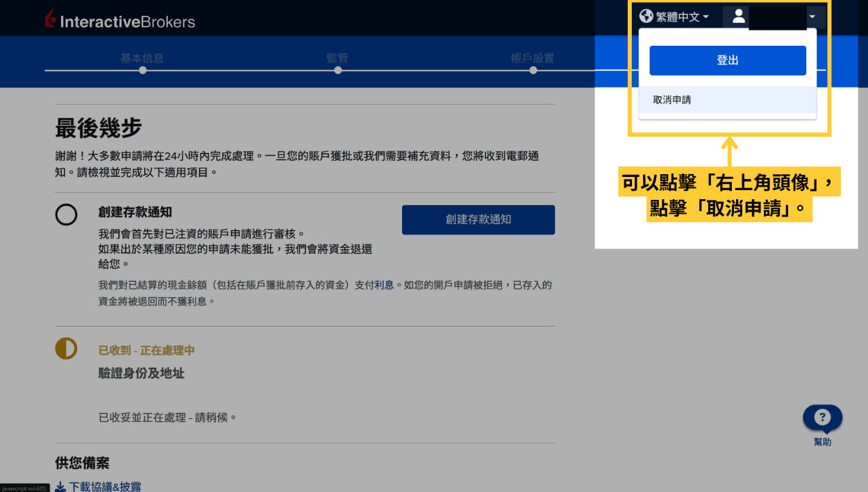This screenshot has width=868, height=492.
Task: Click the 驗證身份及地址 item title
Action: point(142,373)
